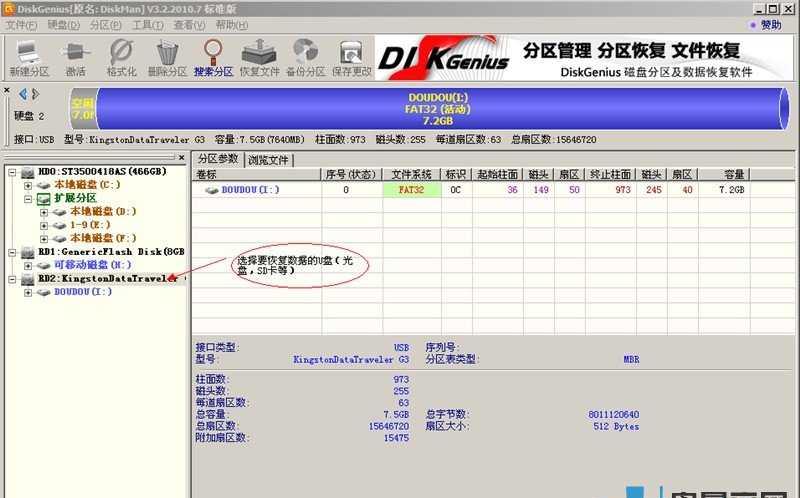Open the 工具(T) menu
Screen dimensions: 800x498
[147, 25]
